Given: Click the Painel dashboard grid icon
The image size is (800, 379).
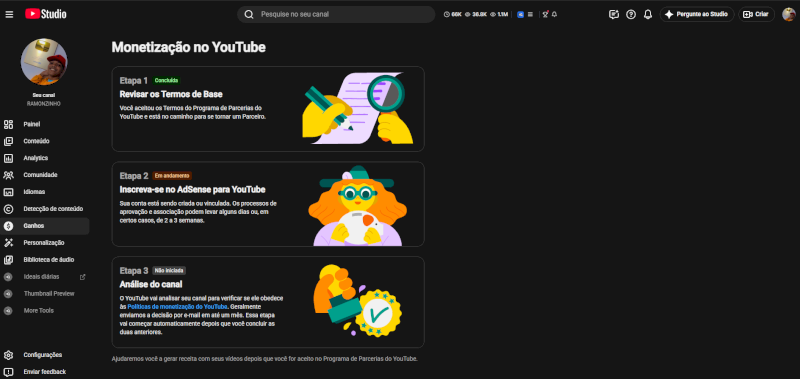Looking at the screenshot, I should [x=8, y=124].
